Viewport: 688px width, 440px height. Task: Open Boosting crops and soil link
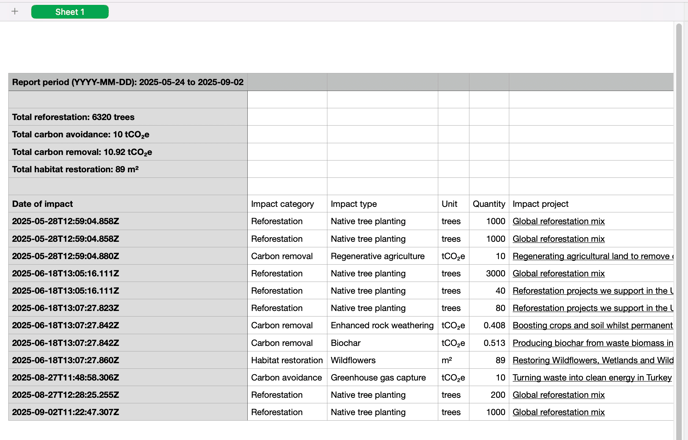click(x=593, y=326)
